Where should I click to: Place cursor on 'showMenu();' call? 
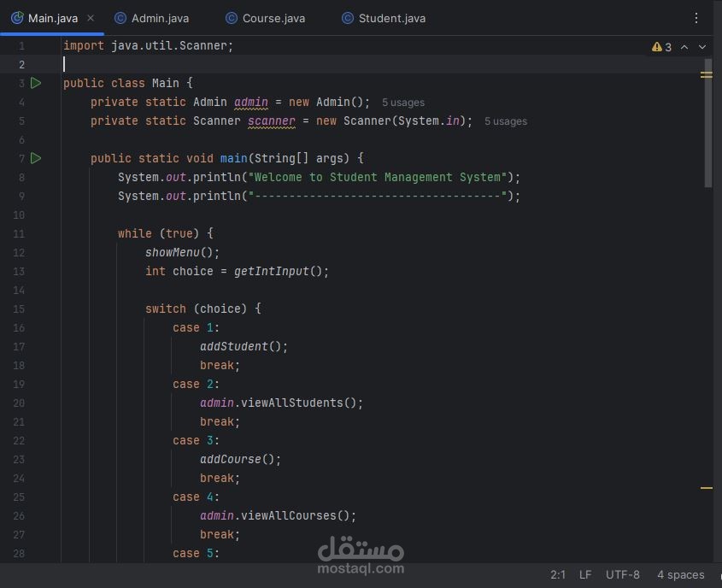(182, 252)
